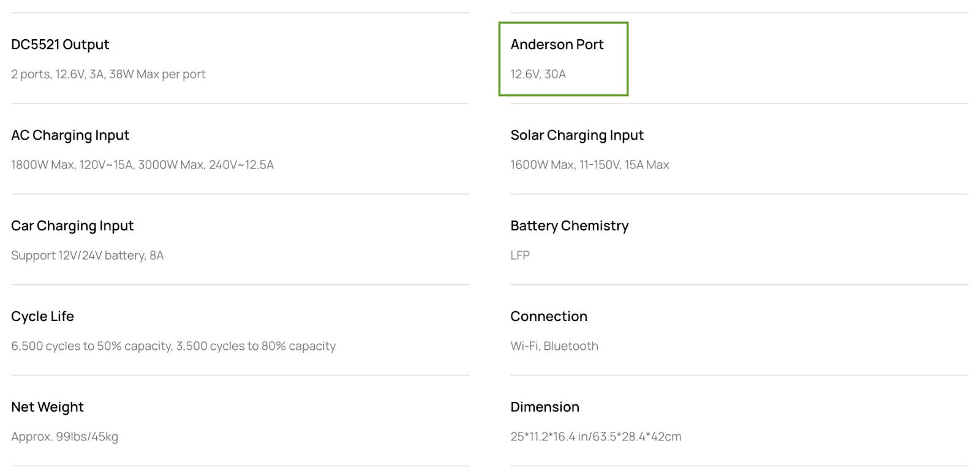Click the Dimension heading
This screenshot has height=476, width=980.
click(545, 407)
